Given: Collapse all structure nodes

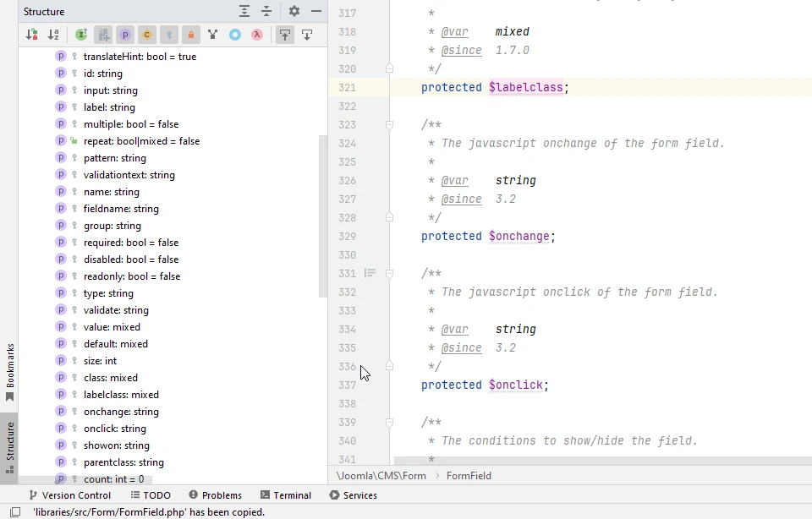Looking at the screenshot, I should [266, 11].
